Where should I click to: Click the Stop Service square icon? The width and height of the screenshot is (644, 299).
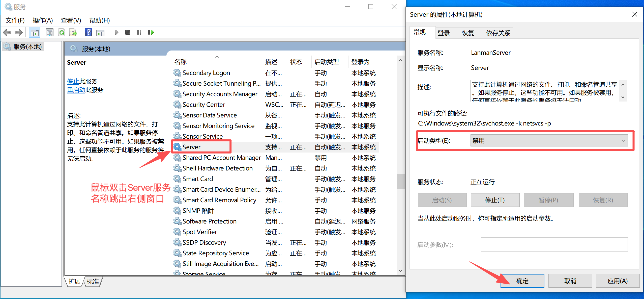point(128,32)
